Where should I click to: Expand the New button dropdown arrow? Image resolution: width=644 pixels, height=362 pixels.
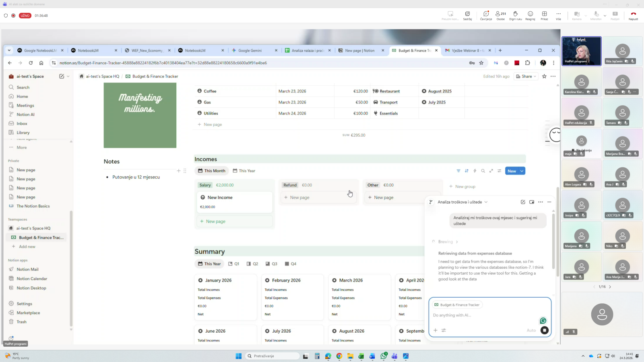tap(522, 171)
